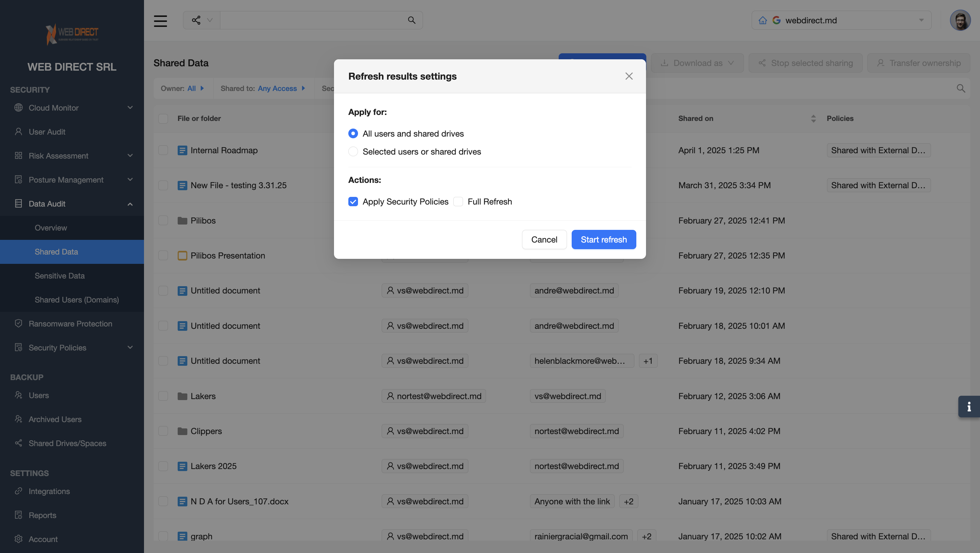
Task: Click the top search input field
Action: [x=312, y=20]
